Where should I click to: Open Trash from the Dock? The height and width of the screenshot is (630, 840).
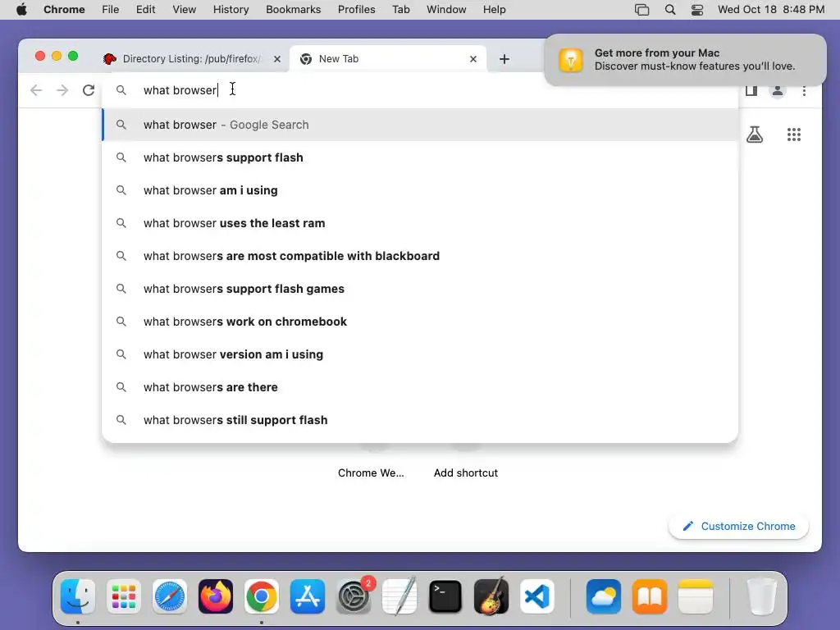761,596
